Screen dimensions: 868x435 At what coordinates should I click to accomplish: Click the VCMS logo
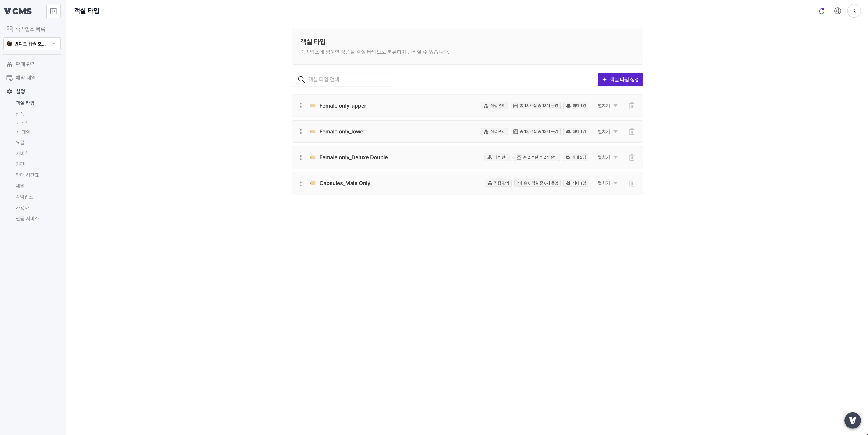pyautogui.click(x=18, y=11)
